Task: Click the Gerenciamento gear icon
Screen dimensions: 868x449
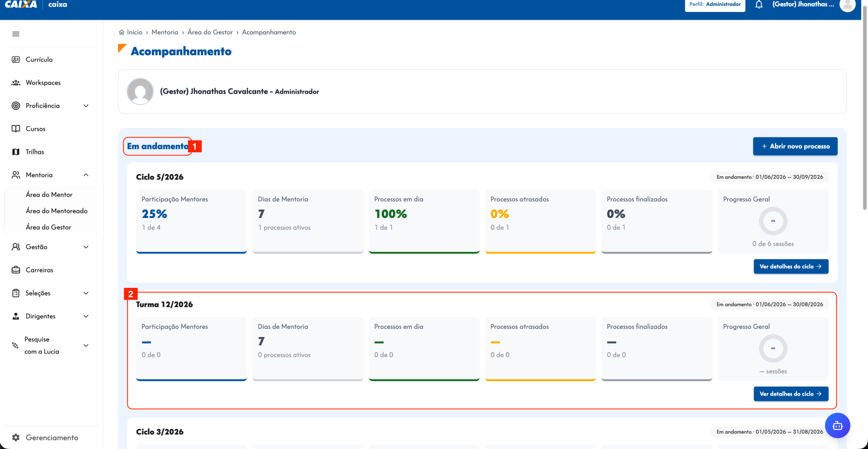Action: [x=16, y=437]
